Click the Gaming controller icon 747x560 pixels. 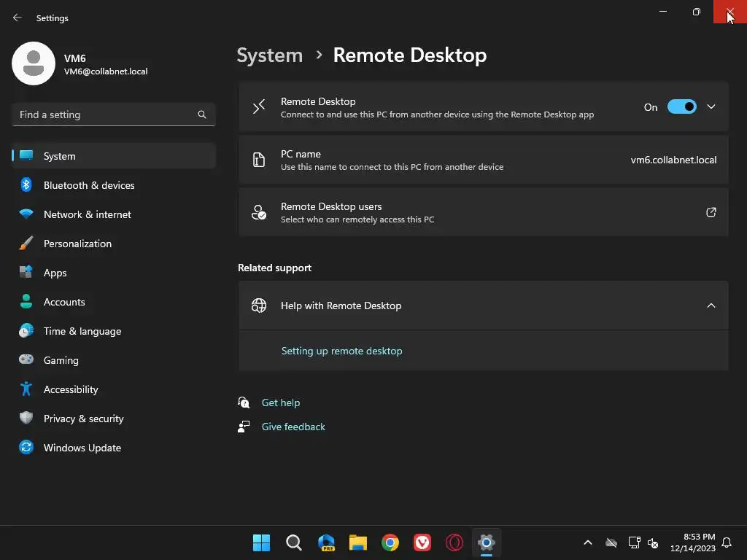[x=26, y=359]
